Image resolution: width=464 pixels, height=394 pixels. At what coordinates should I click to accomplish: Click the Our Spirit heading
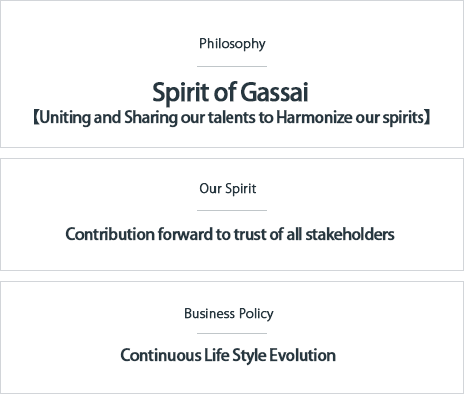tap(228, 189)
